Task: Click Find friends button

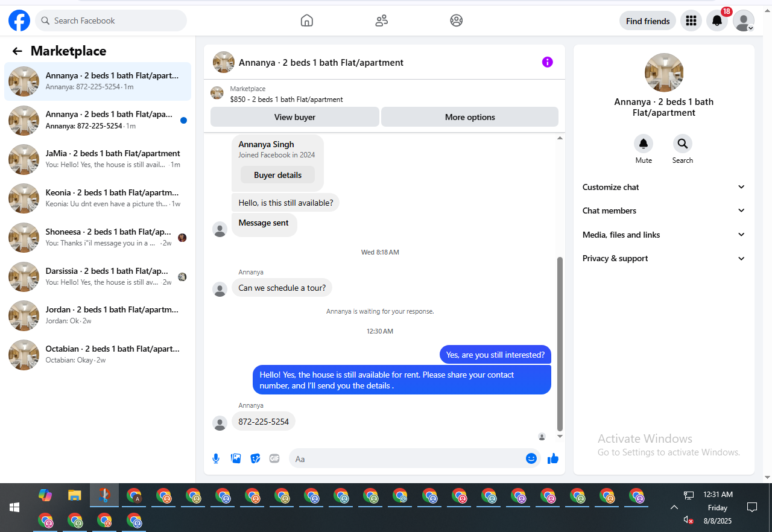Action: point(648,21)
